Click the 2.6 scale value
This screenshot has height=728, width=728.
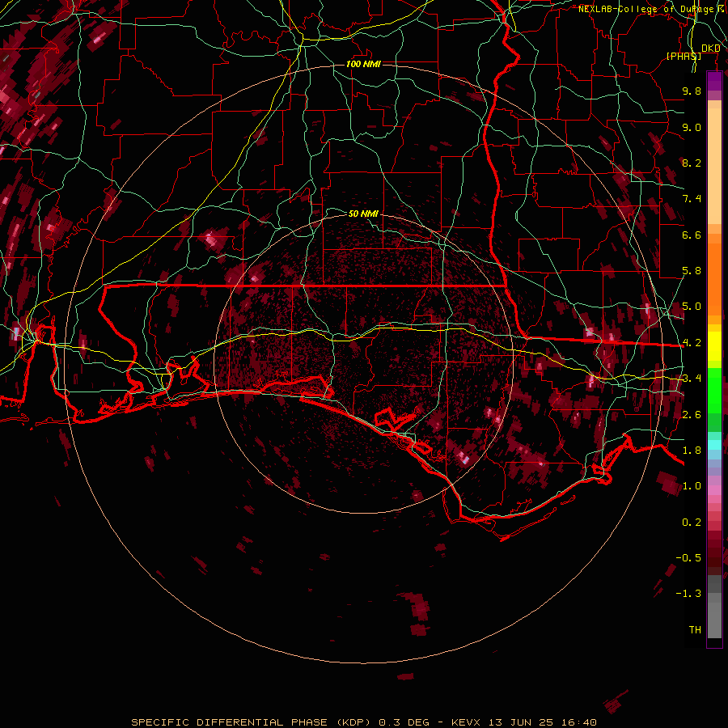point(692,415)
